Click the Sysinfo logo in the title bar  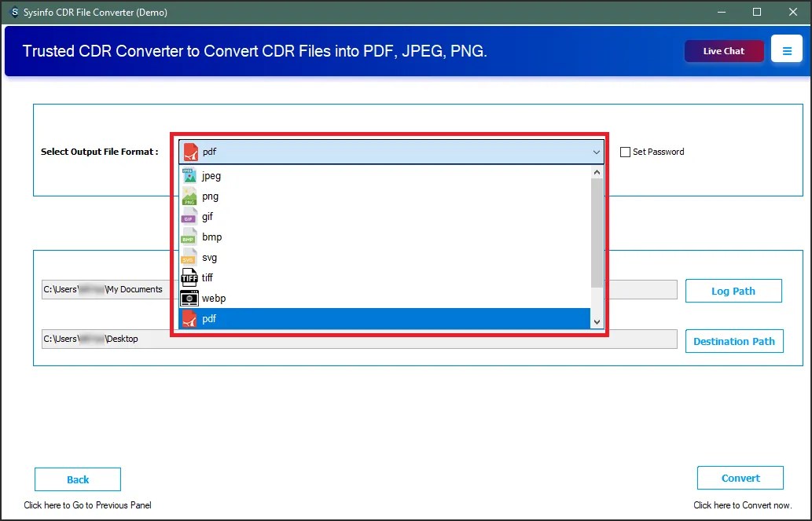pyautogui.click(x=13, y=12)
